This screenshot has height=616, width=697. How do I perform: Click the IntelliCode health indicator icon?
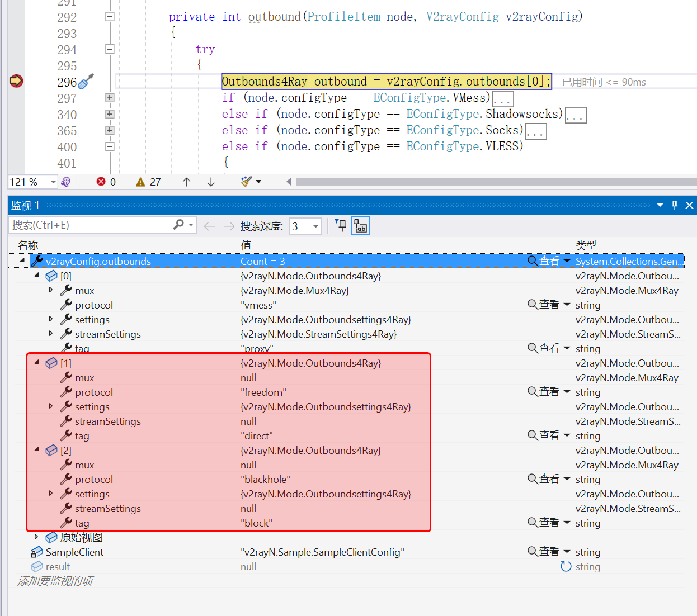[x=66, y=182]
